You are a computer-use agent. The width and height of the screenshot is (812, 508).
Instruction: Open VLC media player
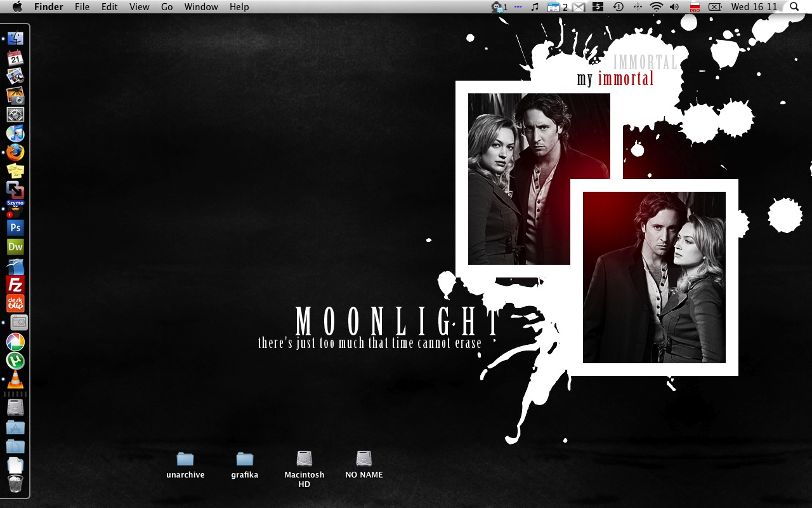(15, 380)
